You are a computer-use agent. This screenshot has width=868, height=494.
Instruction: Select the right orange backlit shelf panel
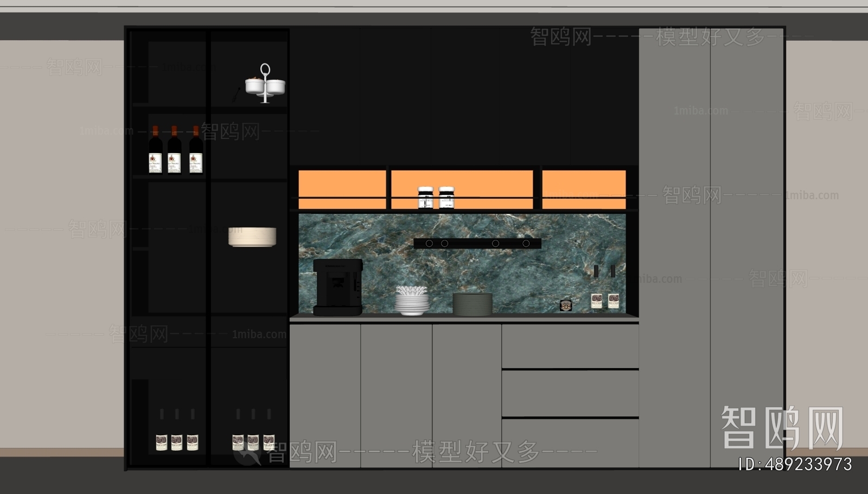[x=584, y=189]
